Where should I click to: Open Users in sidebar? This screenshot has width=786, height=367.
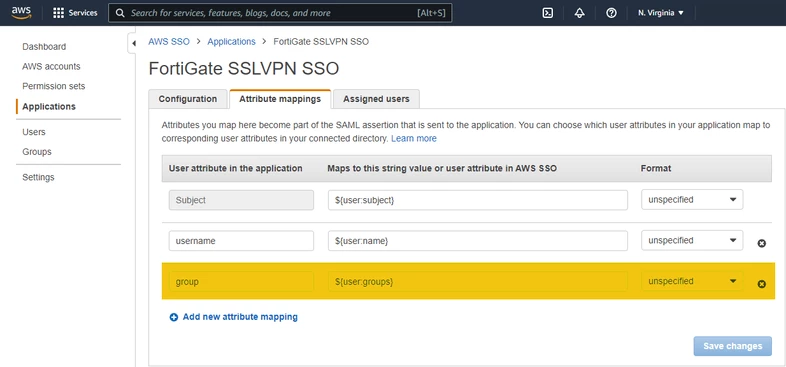coord(34,132)
